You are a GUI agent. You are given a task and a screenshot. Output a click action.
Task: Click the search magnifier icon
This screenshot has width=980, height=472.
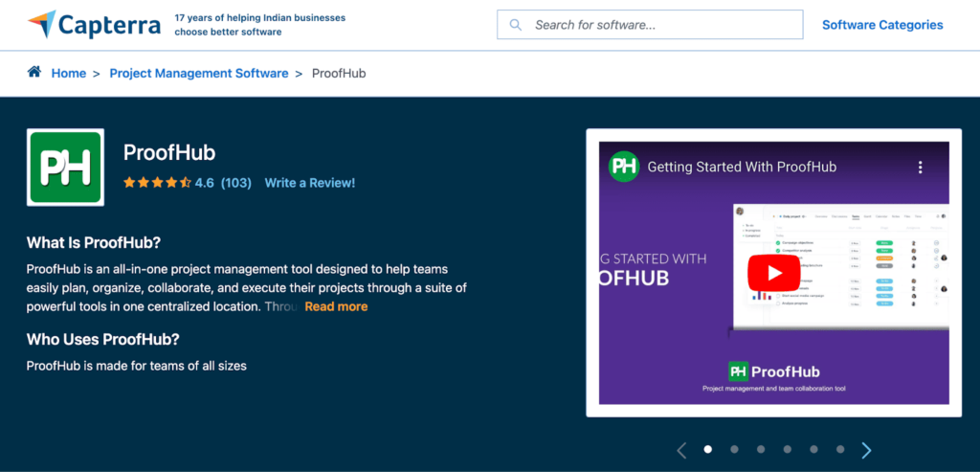516,25
